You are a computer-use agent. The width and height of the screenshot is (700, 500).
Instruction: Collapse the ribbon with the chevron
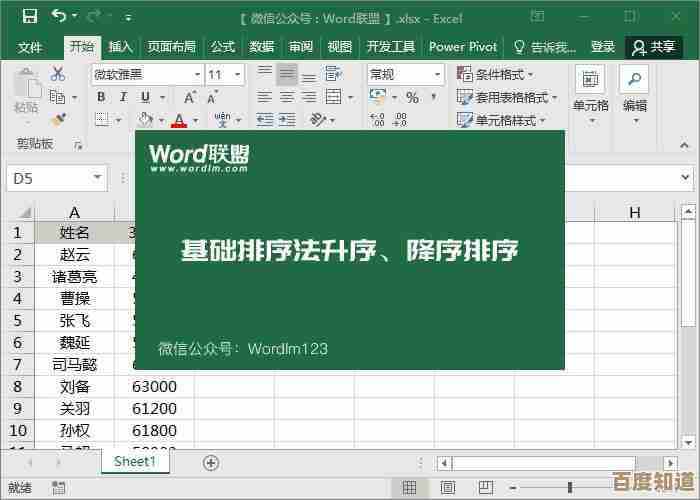684,145
